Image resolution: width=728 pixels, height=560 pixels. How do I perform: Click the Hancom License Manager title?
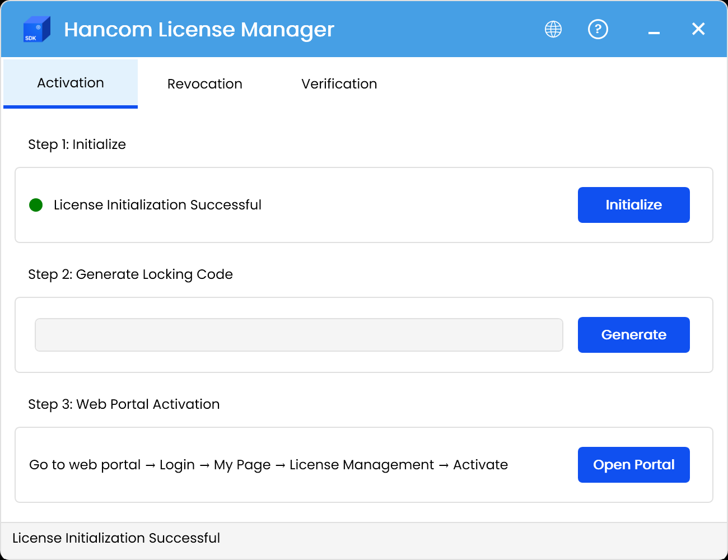(199, 29)
